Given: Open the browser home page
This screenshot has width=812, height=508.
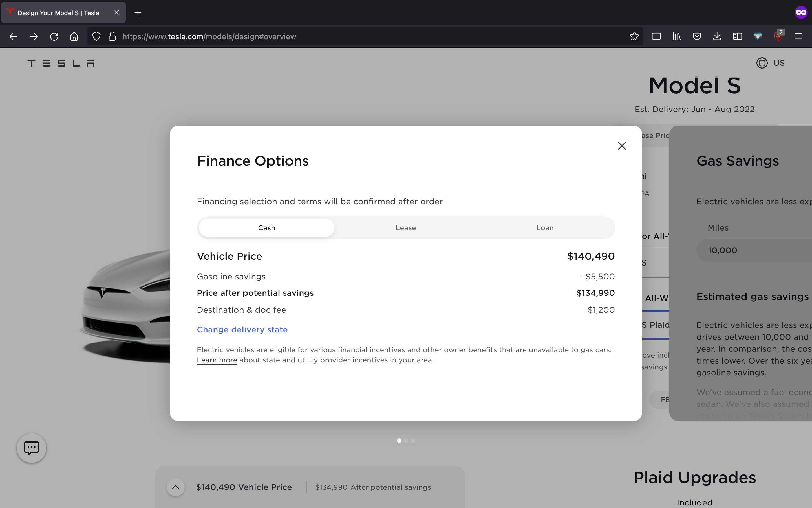Looking at the screenshot, I should tap(74, 36).
